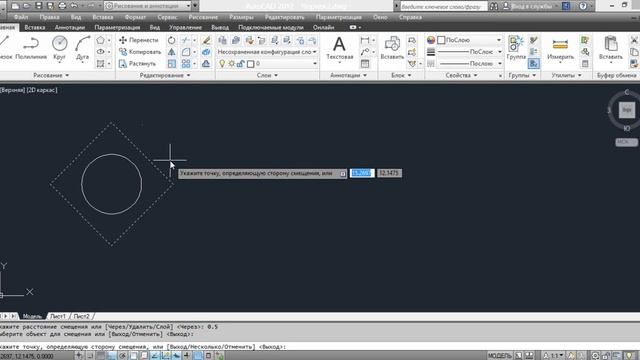Image resolution: width=640 pixels, height=360 pixels.
Task: Click the Копировать (Copy) command
Action: coord(140,52)
